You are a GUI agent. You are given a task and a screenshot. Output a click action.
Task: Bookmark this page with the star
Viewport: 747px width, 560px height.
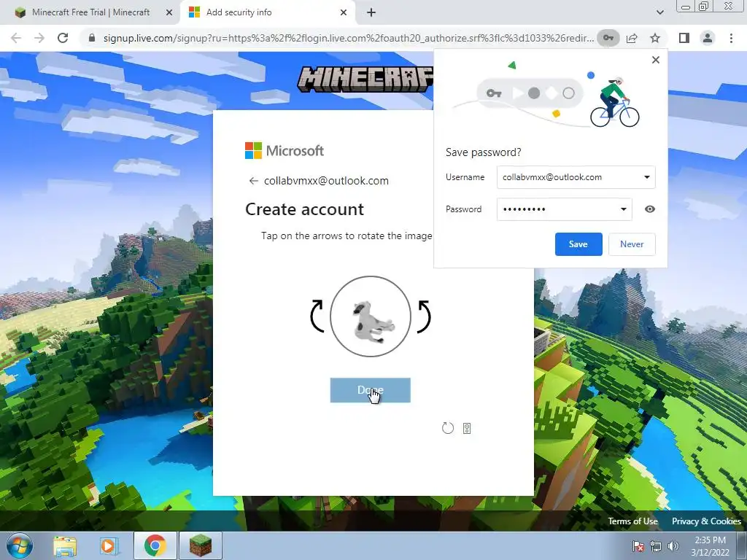656,38
